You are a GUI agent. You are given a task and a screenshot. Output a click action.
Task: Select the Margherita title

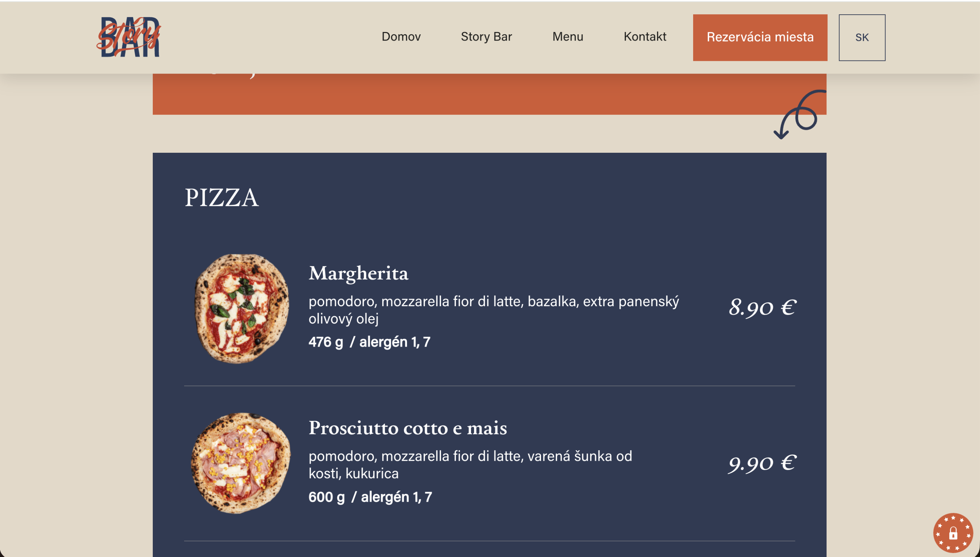point(358,274)
